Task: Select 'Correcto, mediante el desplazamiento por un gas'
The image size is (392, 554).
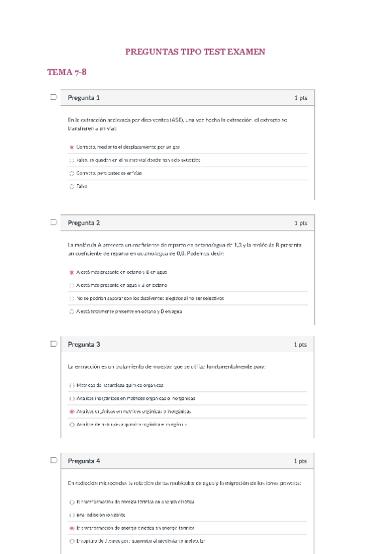Action: (x=72, y=147)
